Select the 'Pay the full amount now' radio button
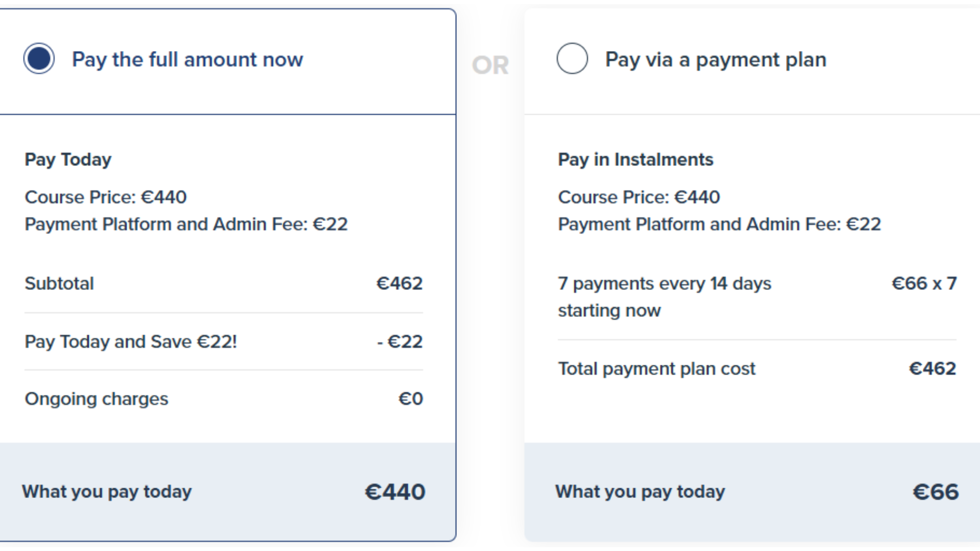The image size is (980, 551). (39, 59)
